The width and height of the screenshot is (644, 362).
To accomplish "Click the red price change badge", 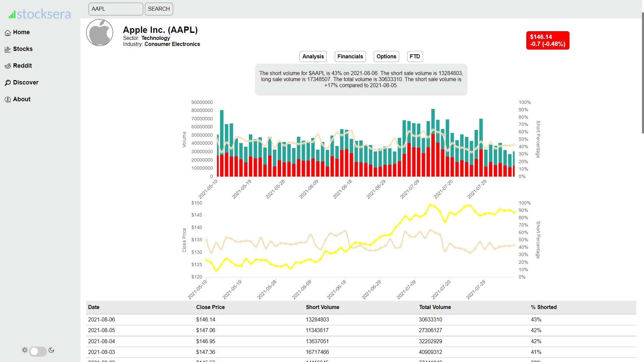I will [x=547, y=40].
